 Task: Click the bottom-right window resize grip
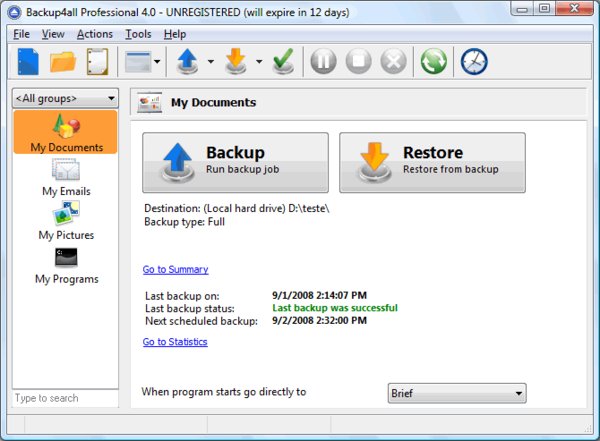[x=589, y=429]
